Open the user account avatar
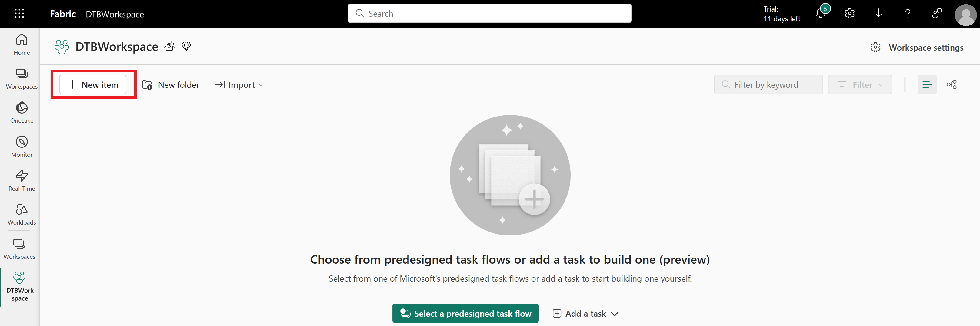The width and height of the screenshot is (980, 326). pos(965,15)
